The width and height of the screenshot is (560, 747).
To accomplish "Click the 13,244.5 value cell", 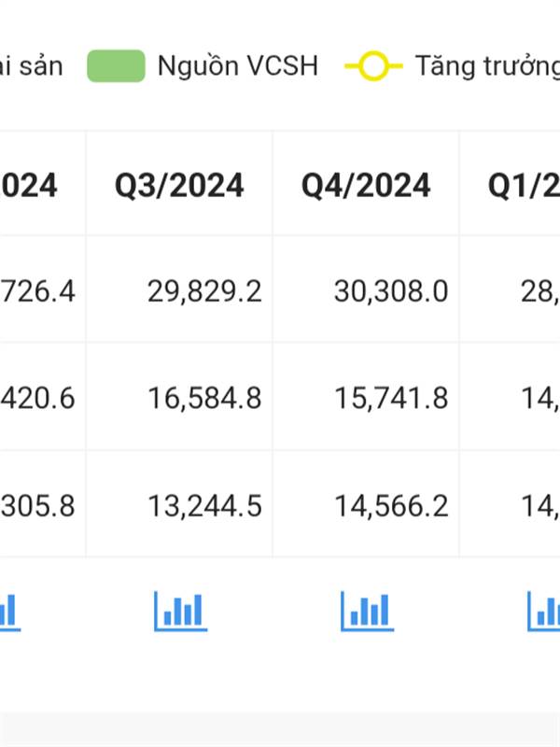I will click(x=204, y=505).
